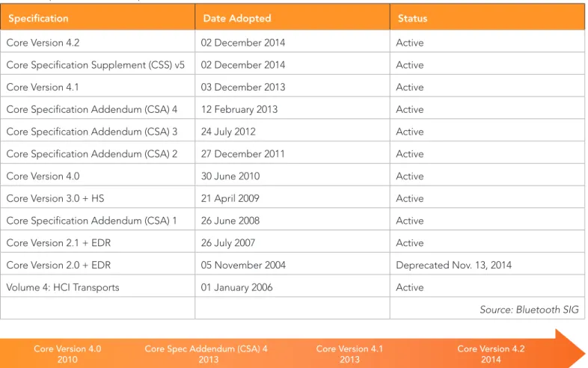Click the Deprecated Nov. 13, 2014 status

(454, 265)
